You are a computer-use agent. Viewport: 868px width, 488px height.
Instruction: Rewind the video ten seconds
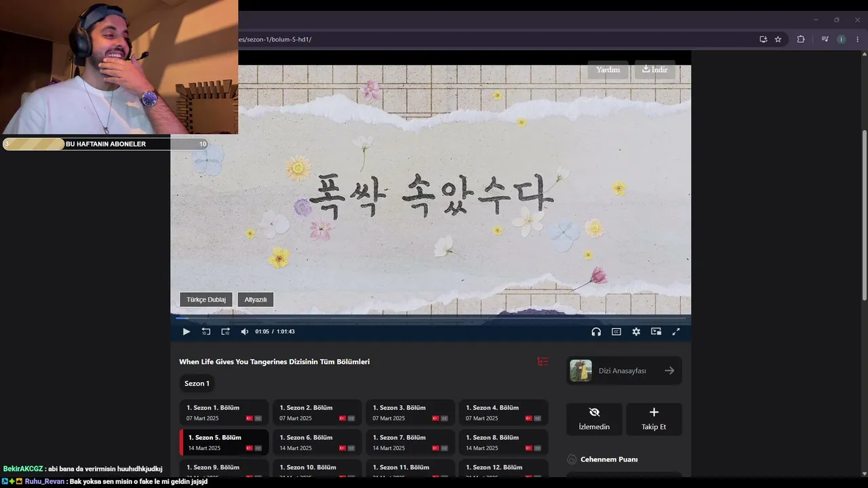[206, 331]
